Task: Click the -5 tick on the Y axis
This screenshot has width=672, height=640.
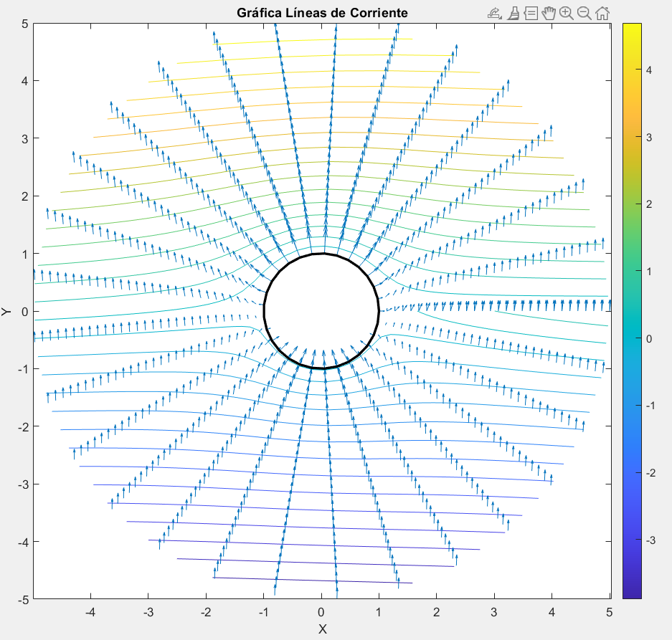Action: coord(22,599)
